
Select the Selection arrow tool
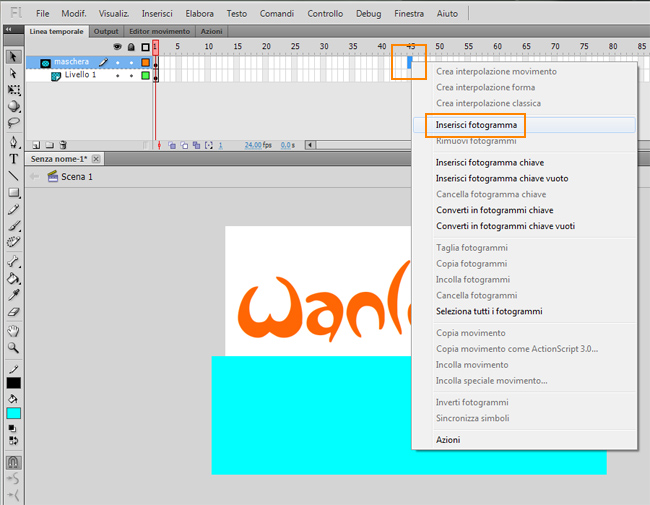click(13, 56)
